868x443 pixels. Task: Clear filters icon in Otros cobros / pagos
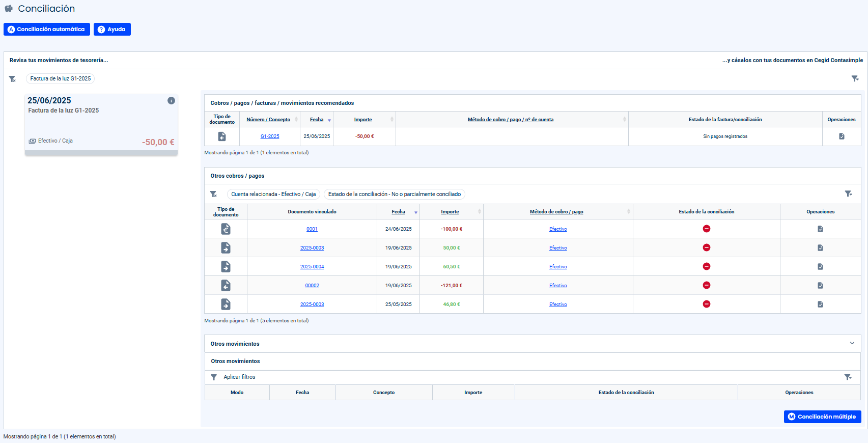(x=213, y=194)
